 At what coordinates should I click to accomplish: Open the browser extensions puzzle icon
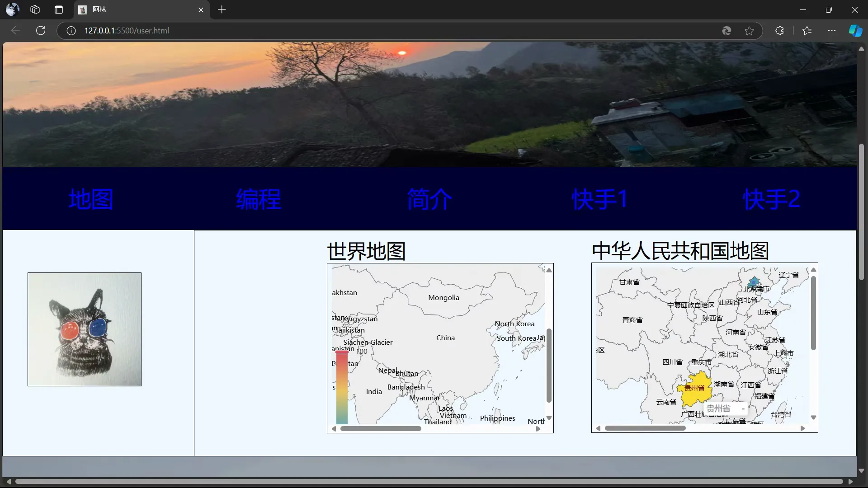coord(779,31)
